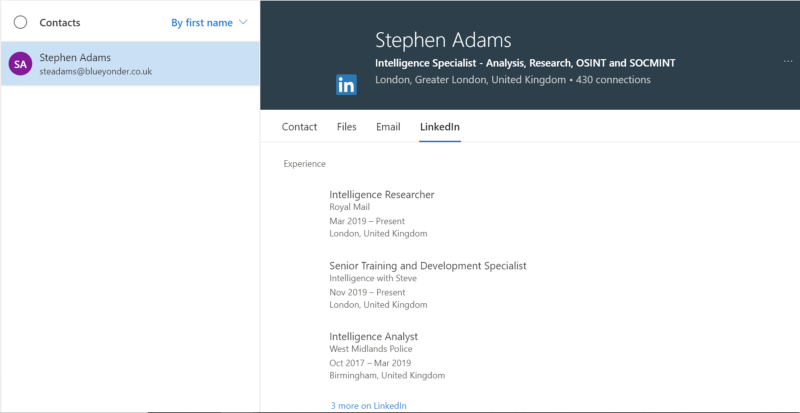Click the Stephen Adams profile name heading
Screen dimensions: 800x413
(443, 40)
